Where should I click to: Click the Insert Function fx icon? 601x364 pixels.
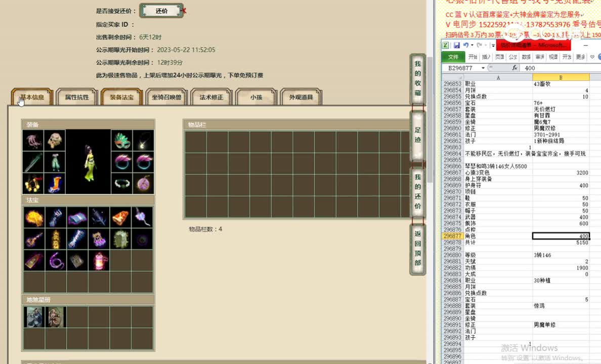click(x=515, y=67)
